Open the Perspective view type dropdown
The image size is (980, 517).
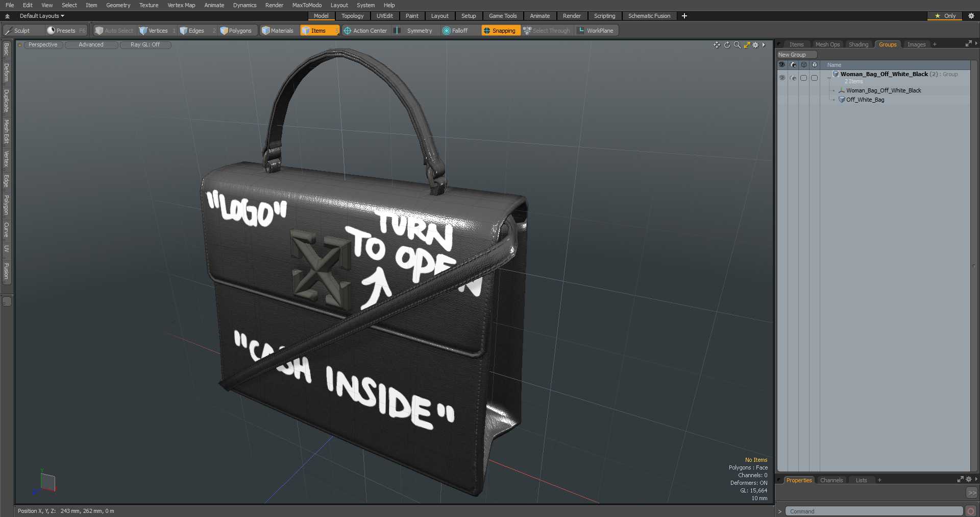43,45
